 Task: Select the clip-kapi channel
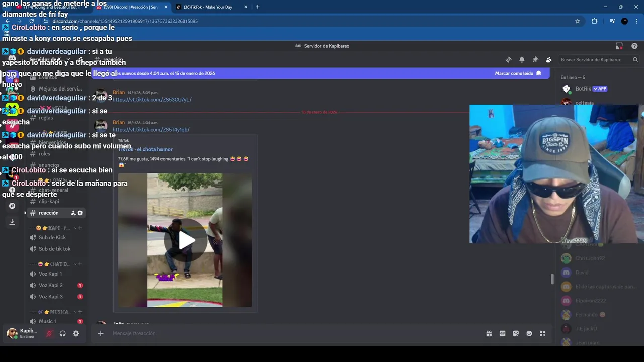(x=55, y=201)
